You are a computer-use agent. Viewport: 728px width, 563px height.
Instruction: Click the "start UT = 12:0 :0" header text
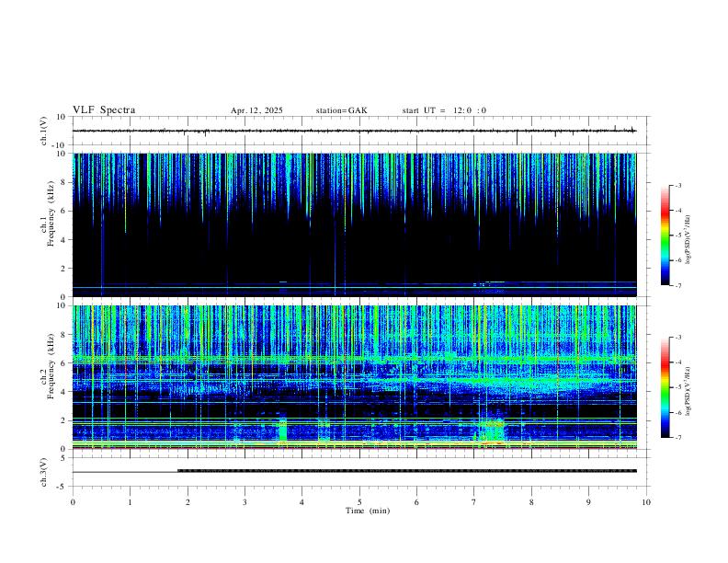(444, 110)
